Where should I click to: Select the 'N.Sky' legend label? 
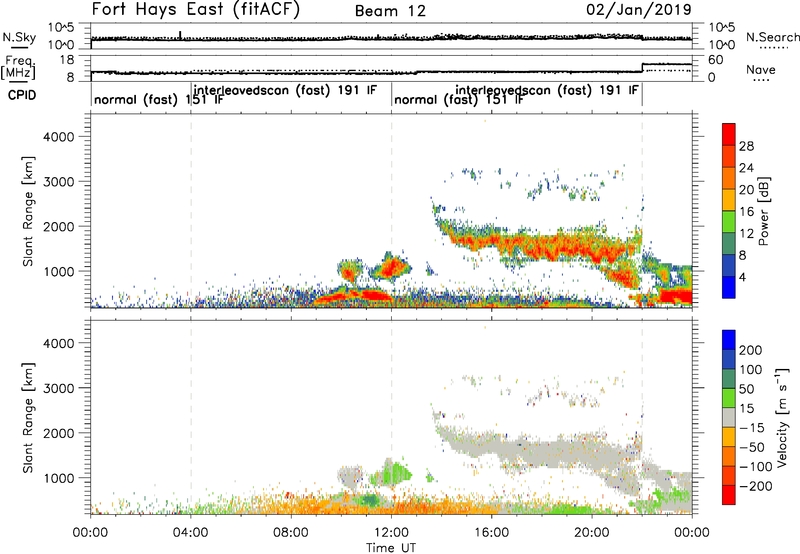click(19, 37)
